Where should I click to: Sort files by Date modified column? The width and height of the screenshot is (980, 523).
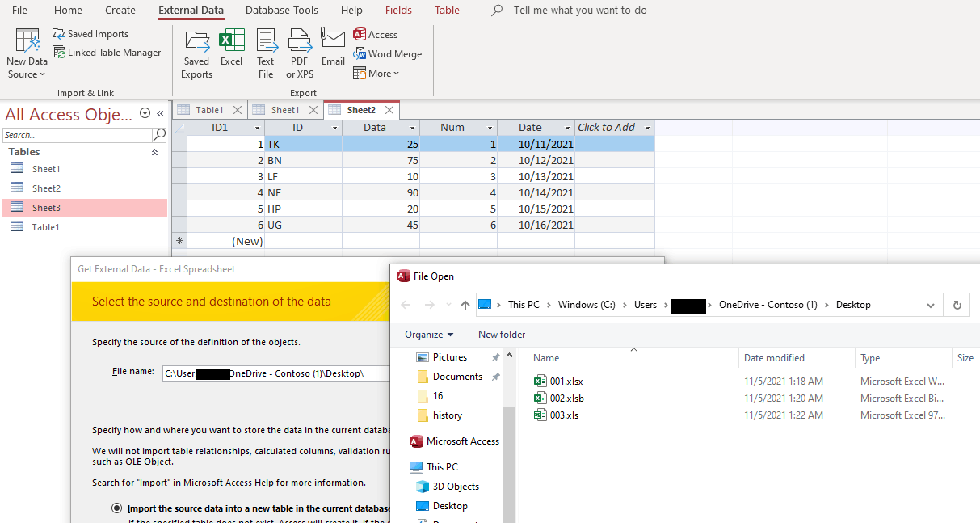[796, 358]
